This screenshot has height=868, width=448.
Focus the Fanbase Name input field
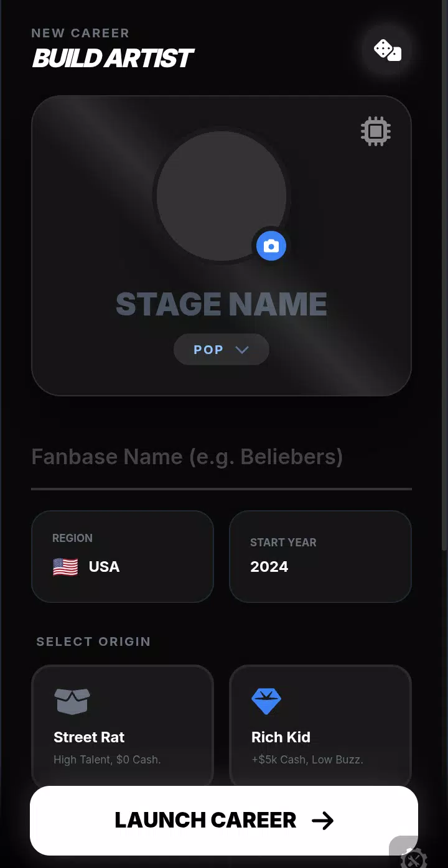[221, 457]
